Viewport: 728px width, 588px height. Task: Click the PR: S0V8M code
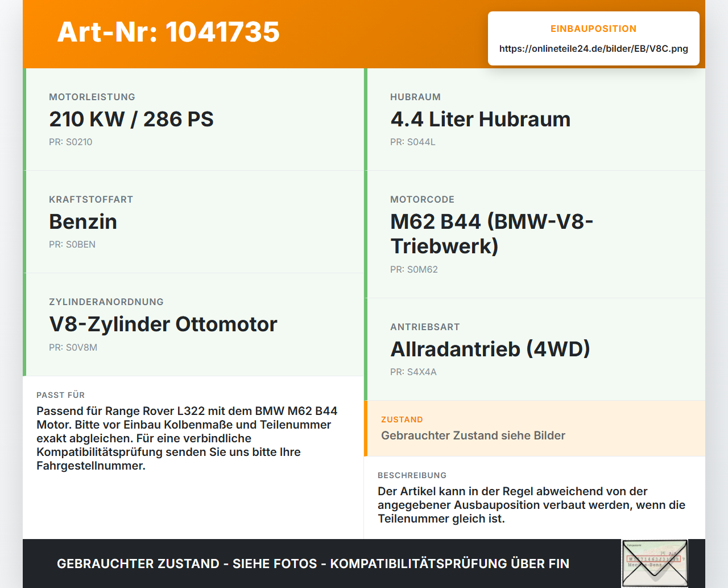[x=73, y=348]
